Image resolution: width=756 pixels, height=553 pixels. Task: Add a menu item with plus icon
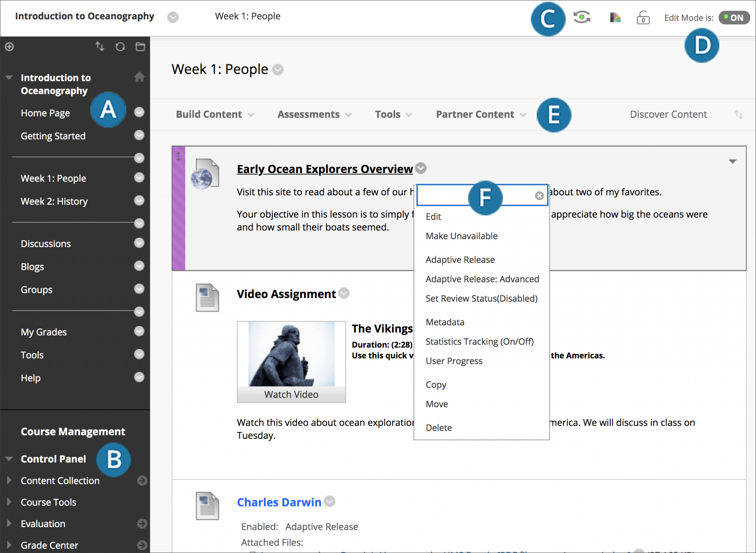(10, 47)
